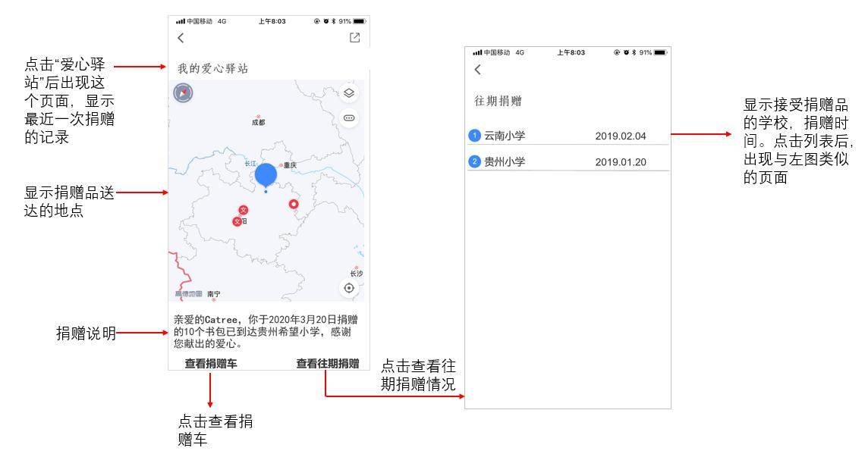
Task: Tap the 重庆 city label on map
Action: coord(290,165)
